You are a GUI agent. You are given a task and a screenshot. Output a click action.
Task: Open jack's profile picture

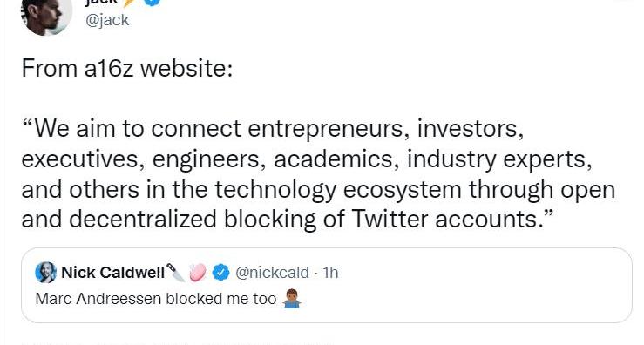(x=46, y=16)
